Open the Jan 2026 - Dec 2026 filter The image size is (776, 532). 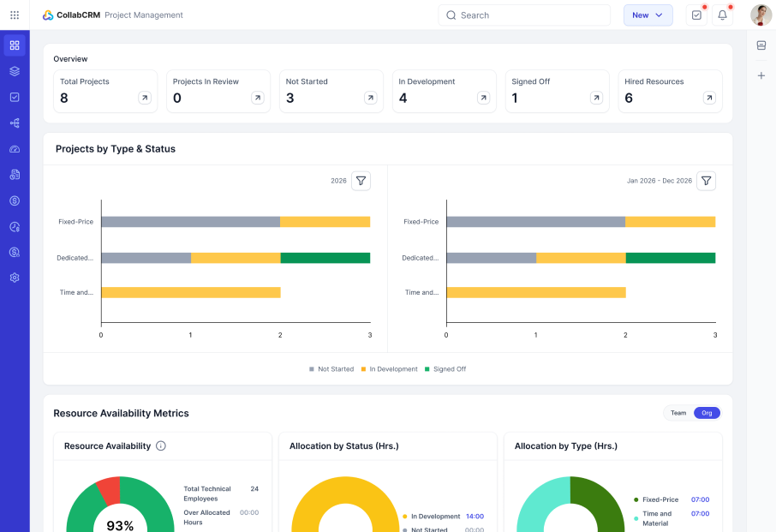(x=707, y=181)
